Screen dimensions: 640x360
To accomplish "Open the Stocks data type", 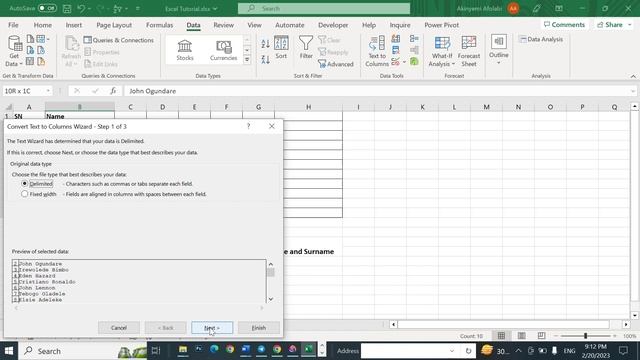I will 184,50.
